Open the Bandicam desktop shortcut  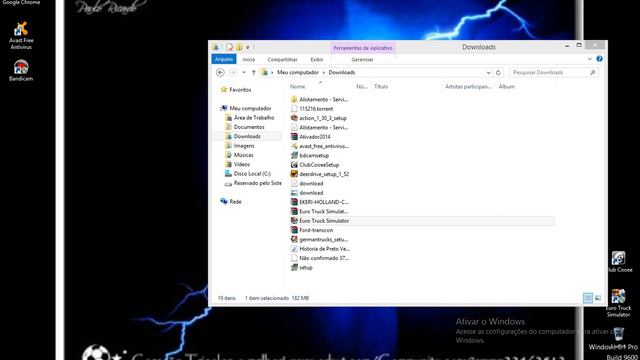click(21, 70)
